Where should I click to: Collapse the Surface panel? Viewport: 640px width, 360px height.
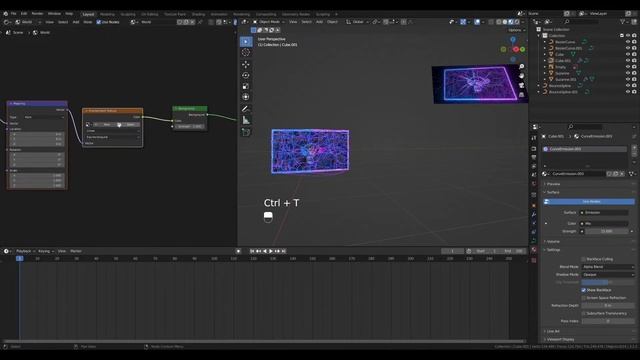(553, 192)
